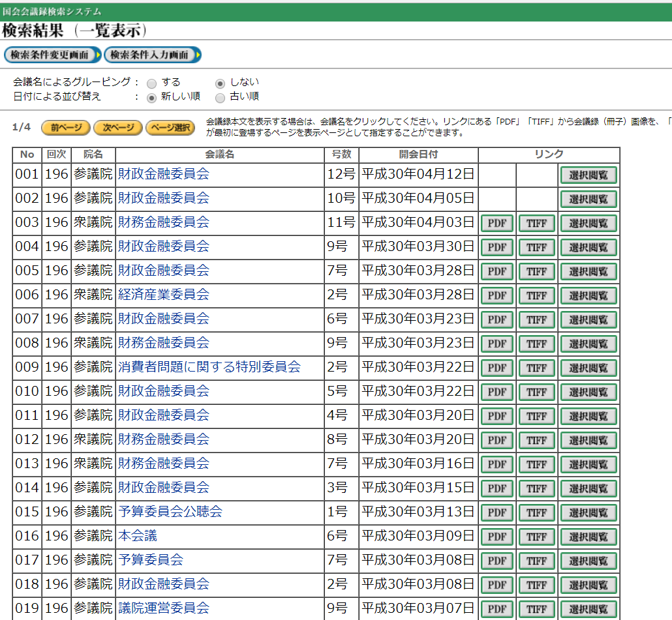Open 消費者問題に関する特別委員会 meeting record
The width and height of the screenshot is (672, 620).
(209, 367)
